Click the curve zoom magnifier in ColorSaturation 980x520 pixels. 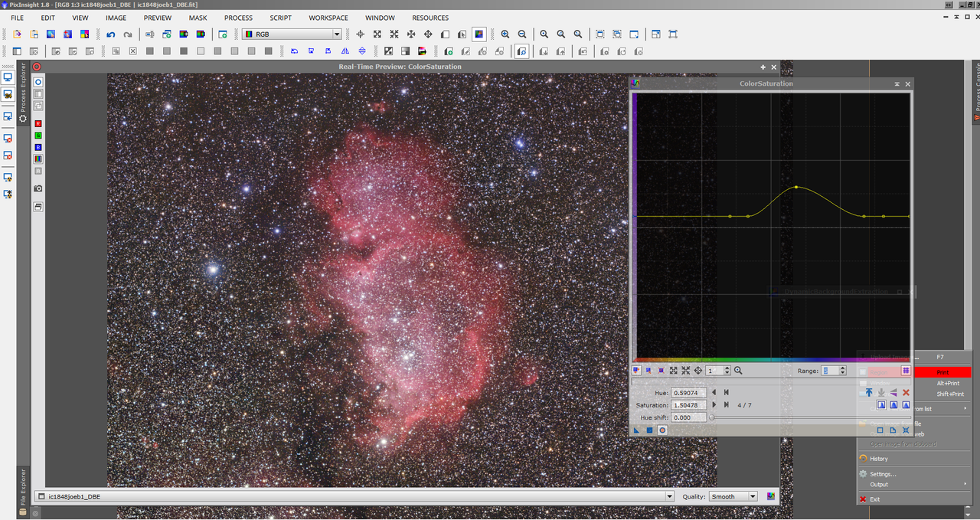738,370
